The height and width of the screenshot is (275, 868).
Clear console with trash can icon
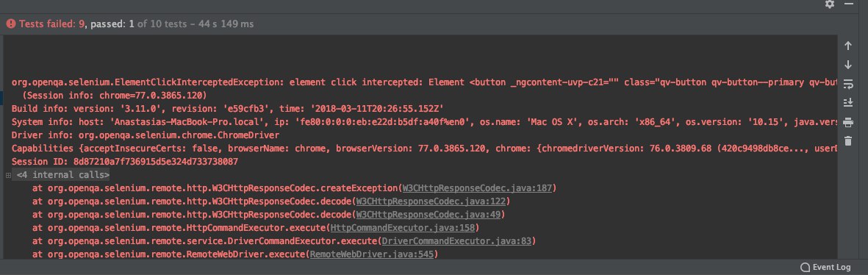coord(847,141)
